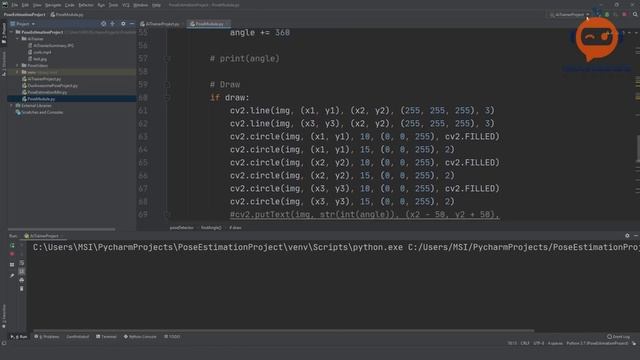
Task: Click the findAngle() breadcrumb below editor
Action: [211, 228]
